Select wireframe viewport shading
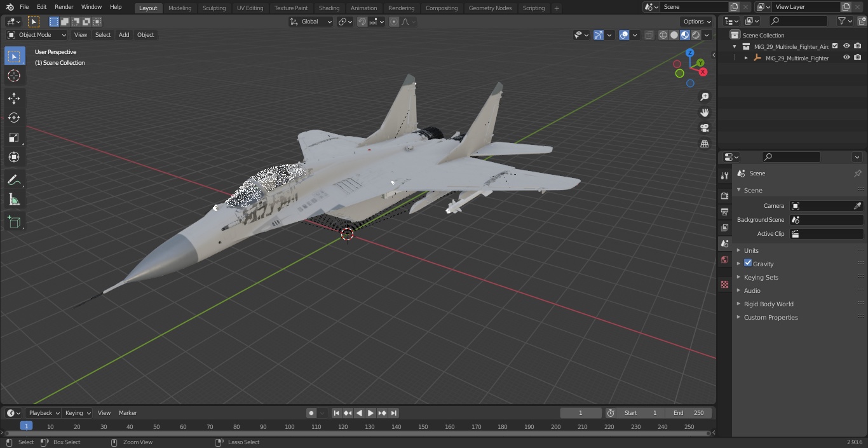The height and width of the screenshot is (448, 868). (663, 35)
